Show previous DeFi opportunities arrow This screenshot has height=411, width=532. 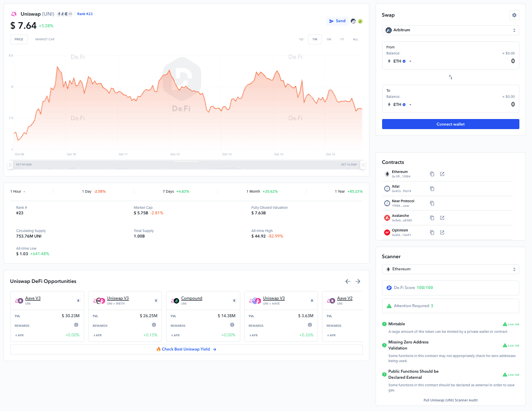[x=348, y=281]
